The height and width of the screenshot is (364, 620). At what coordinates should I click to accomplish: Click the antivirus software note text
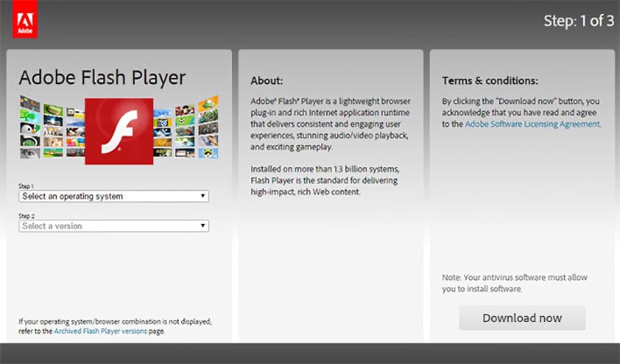coord(514,283)
